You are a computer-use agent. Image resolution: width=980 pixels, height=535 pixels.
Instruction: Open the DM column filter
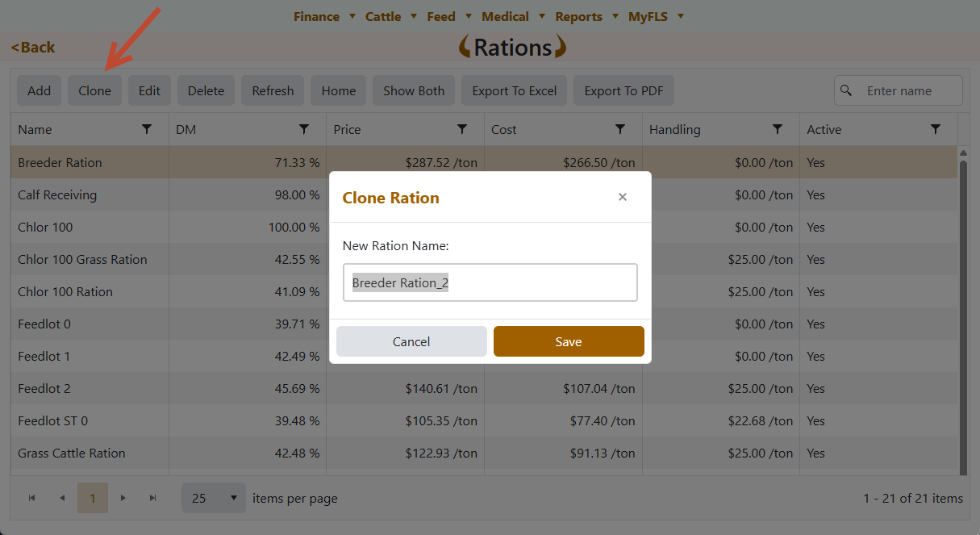304,129
